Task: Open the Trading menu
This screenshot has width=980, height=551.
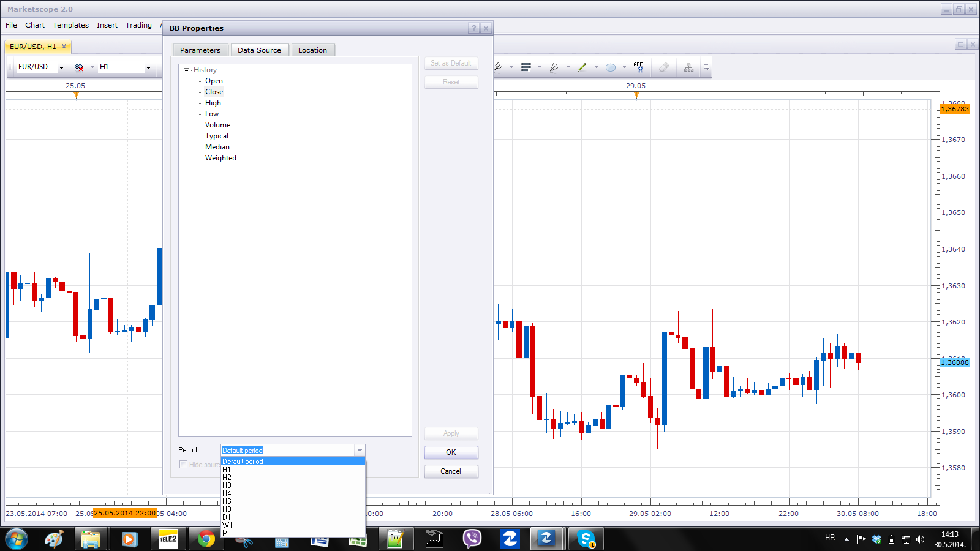Action: 138,25
